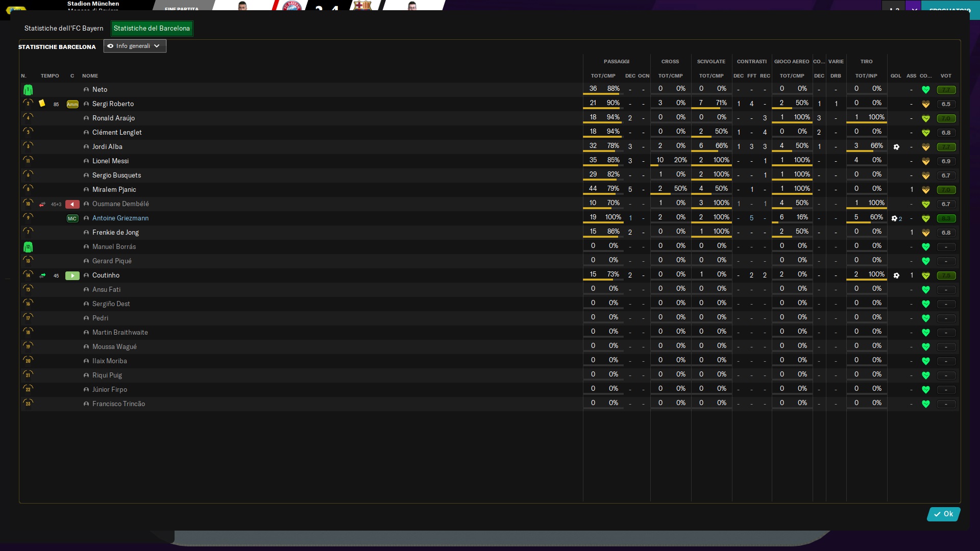Click Coutinho's 7.5 rating badge
980x551 pixels.
[946, 275]
